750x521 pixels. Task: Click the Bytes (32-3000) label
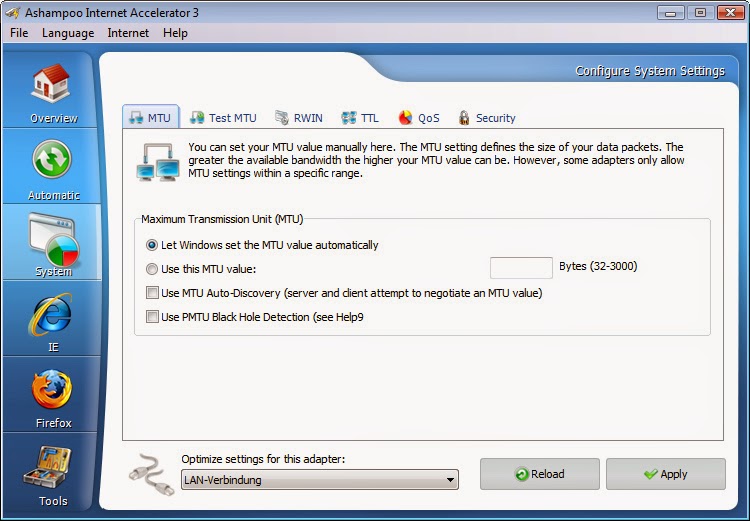click(x=598, y=266)
